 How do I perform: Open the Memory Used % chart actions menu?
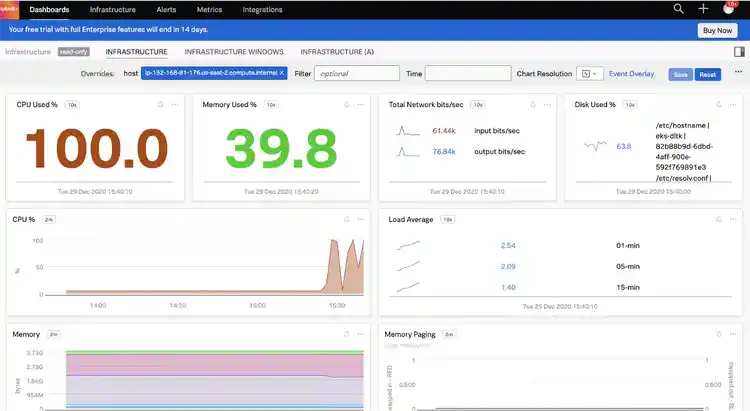click(361, 104)
